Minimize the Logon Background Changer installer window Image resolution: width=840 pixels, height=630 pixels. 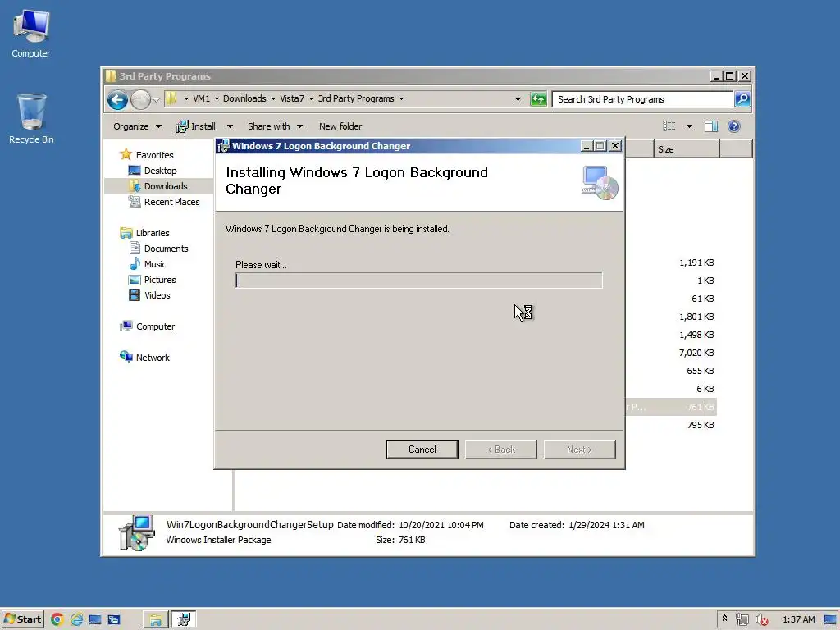587,146
